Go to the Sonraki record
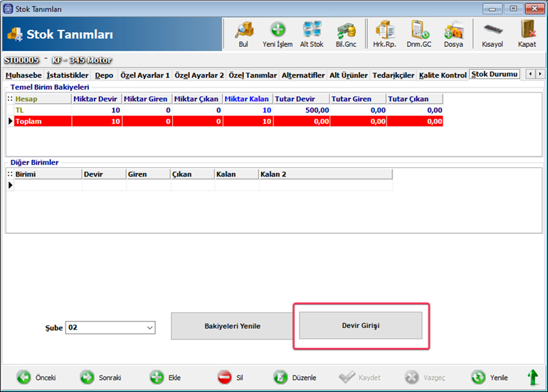 [100, 378]
